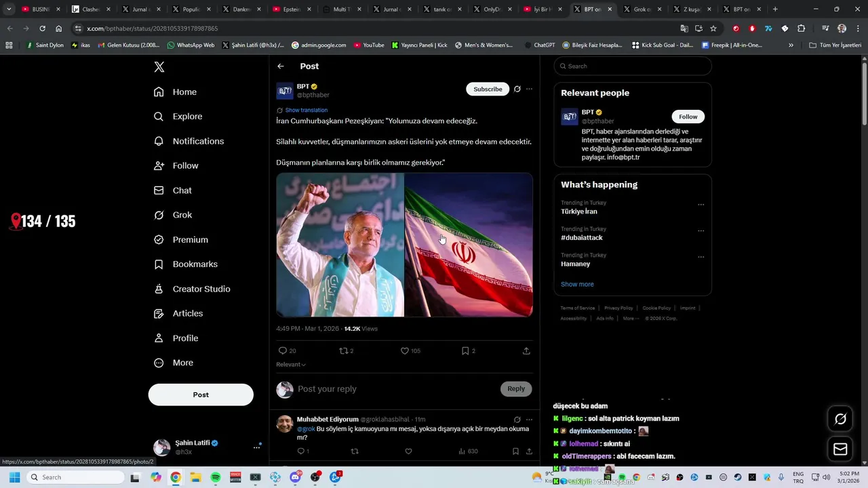Click Grok icon on Muhabbet Ediyorum reply
This screenshot has height=488, width=868.
(517, 420)
